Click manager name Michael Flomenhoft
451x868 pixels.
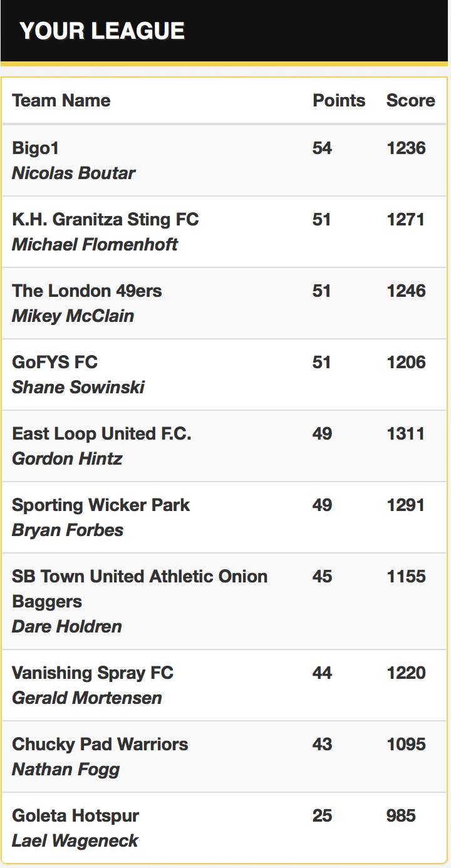[95, 244]
